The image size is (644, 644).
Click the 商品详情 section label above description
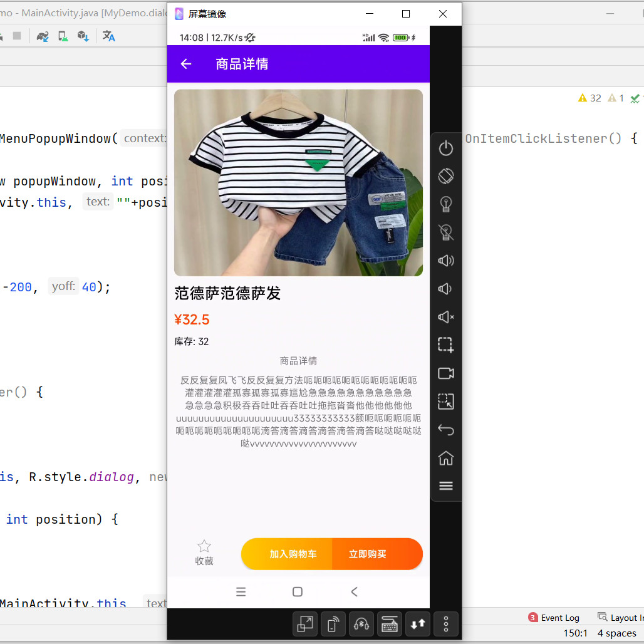298,361
